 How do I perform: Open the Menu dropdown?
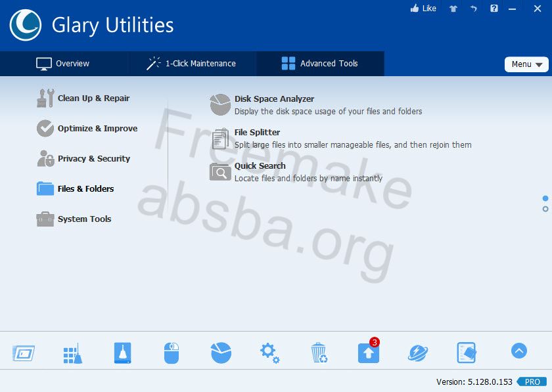click(x=526, y=64)
